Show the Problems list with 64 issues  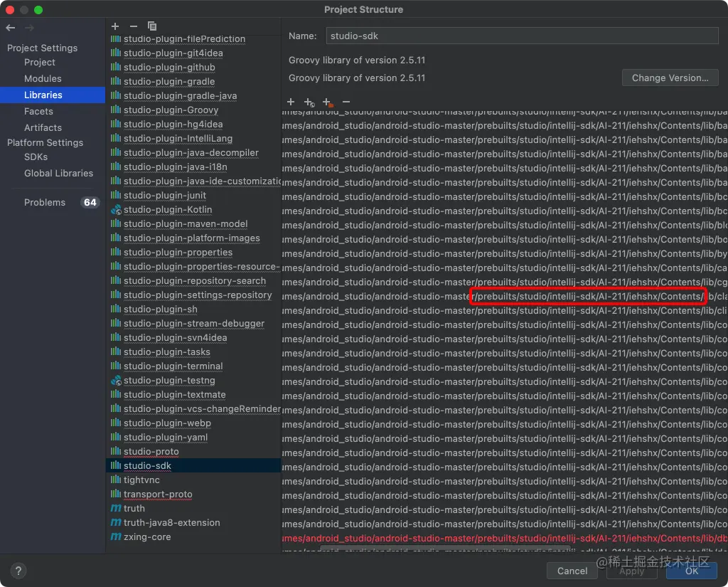[x=60, y=202]
